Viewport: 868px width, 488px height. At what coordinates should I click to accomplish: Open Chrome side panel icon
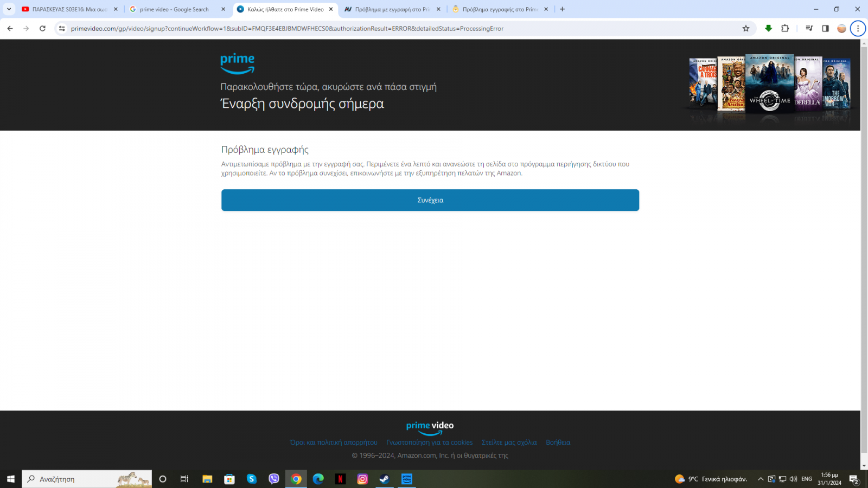tap(825, 29)
